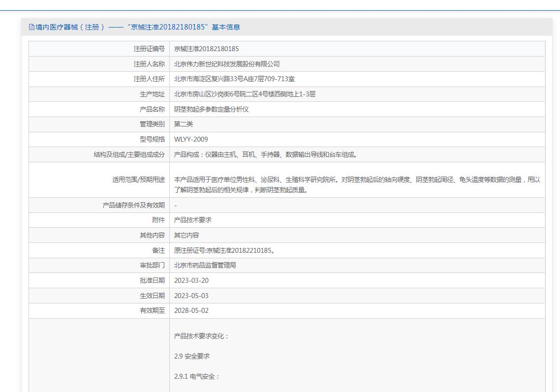560x392 pixels.
Task: Click label 结构及组成/主要组成成分
Action: coord(129,154)
